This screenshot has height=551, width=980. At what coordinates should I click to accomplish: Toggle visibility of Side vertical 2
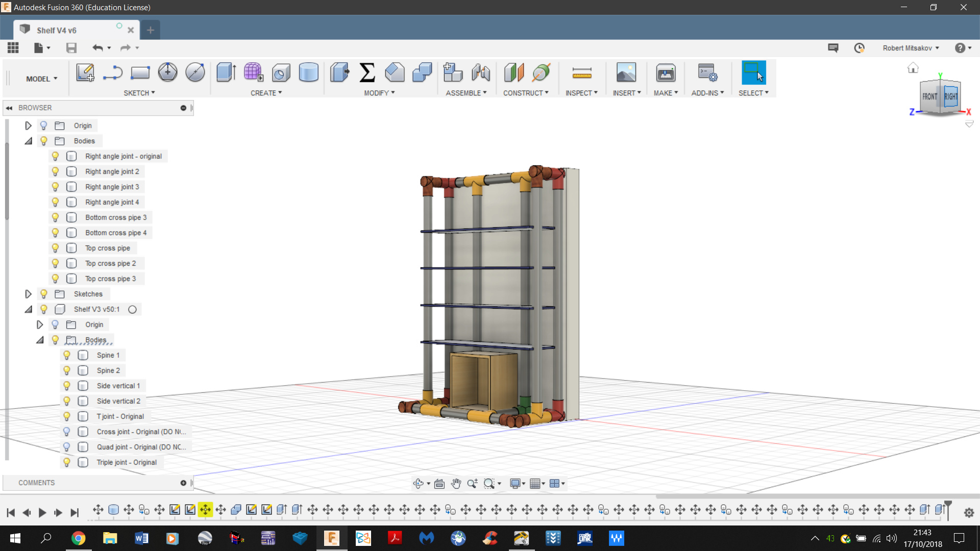tap(67, 401)
